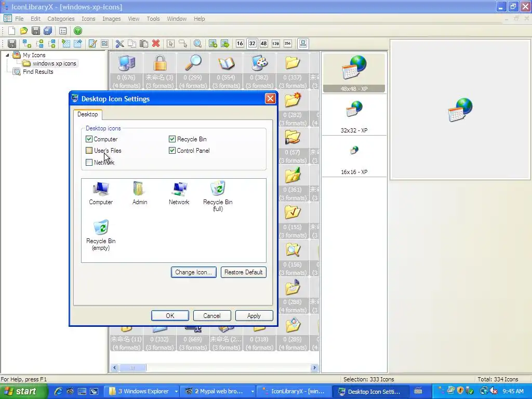532x399 pixels.
Task: Select the Recycle Bin (empty) icon
Action: tap(101, 235)
